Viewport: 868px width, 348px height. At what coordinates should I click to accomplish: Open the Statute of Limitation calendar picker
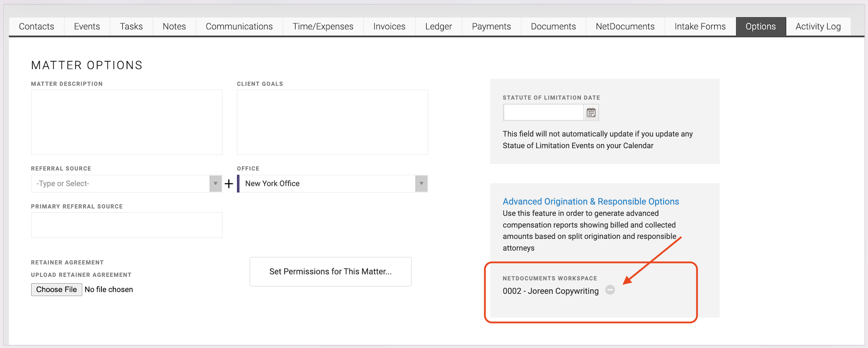(x=591, y=113)
